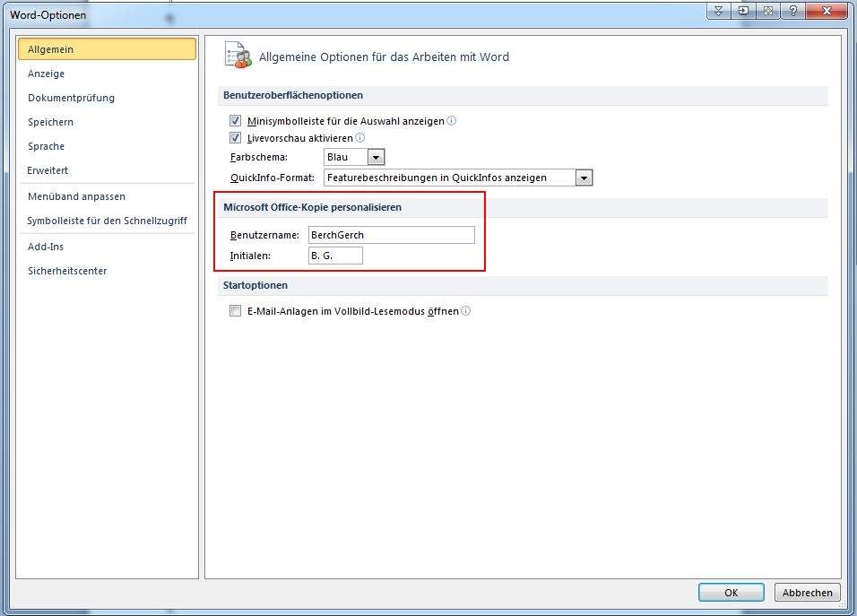Open the Sicherheitscenter section
This screenshot has height=616, width=857.
(67, 271)
